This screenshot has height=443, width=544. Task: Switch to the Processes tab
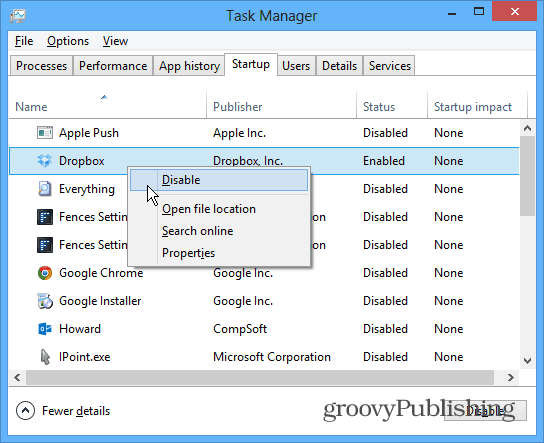[41, 66]
